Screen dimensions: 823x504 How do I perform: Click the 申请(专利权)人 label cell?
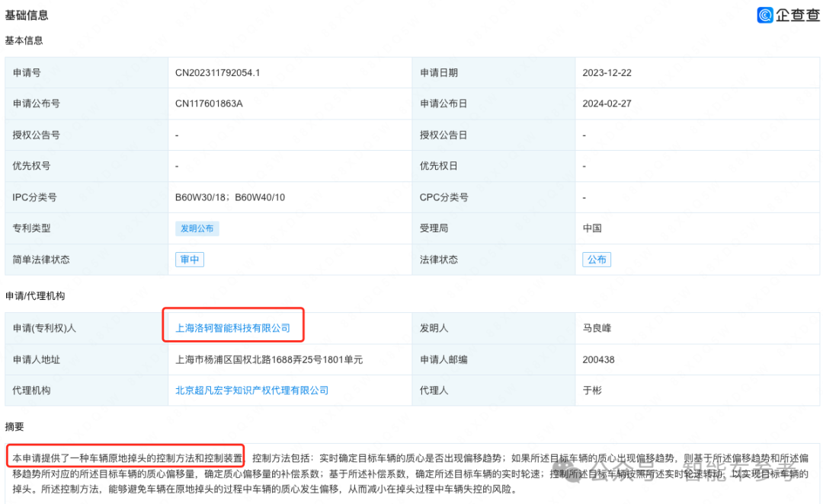87,328
